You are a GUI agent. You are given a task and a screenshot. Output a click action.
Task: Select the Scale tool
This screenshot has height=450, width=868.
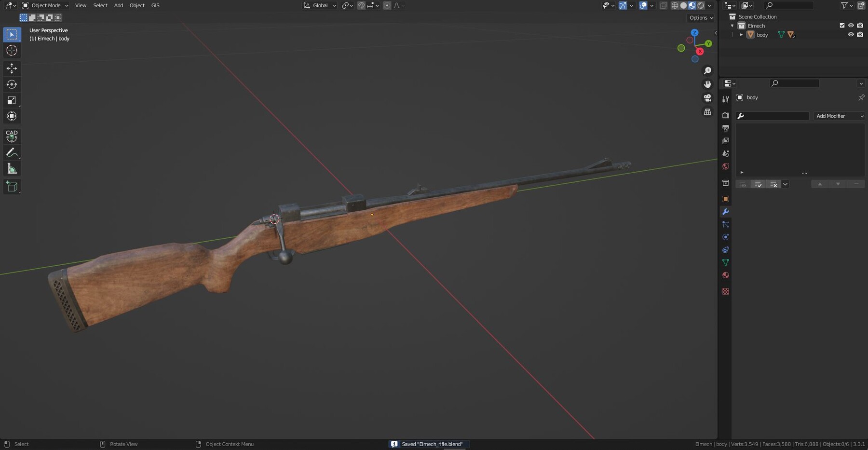[12, 100]
